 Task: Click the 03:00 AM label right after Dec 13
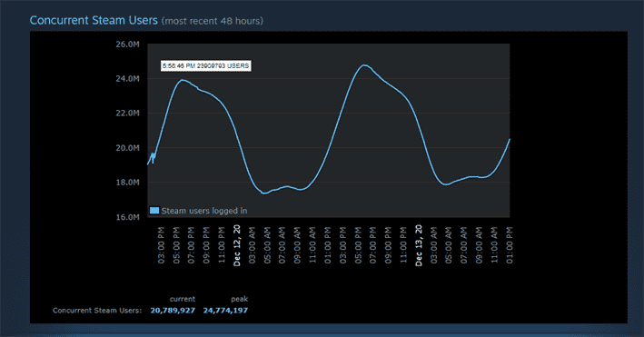433,245
